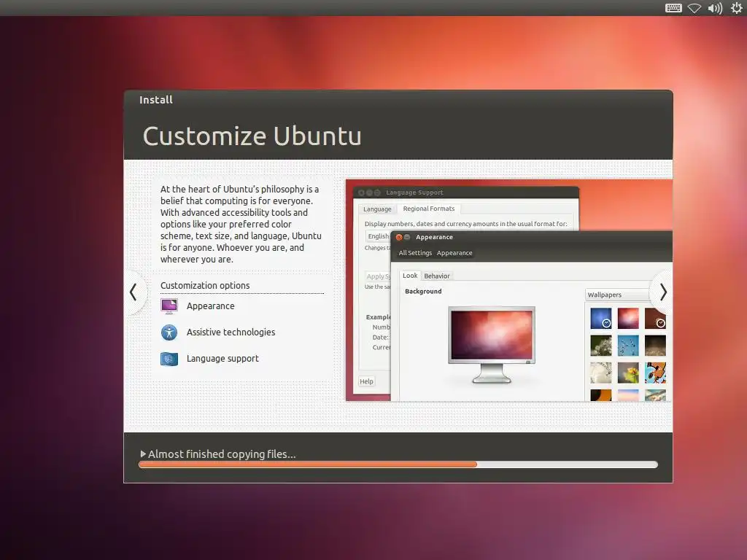Click the Background label in Appearance

tap(423, 292)
